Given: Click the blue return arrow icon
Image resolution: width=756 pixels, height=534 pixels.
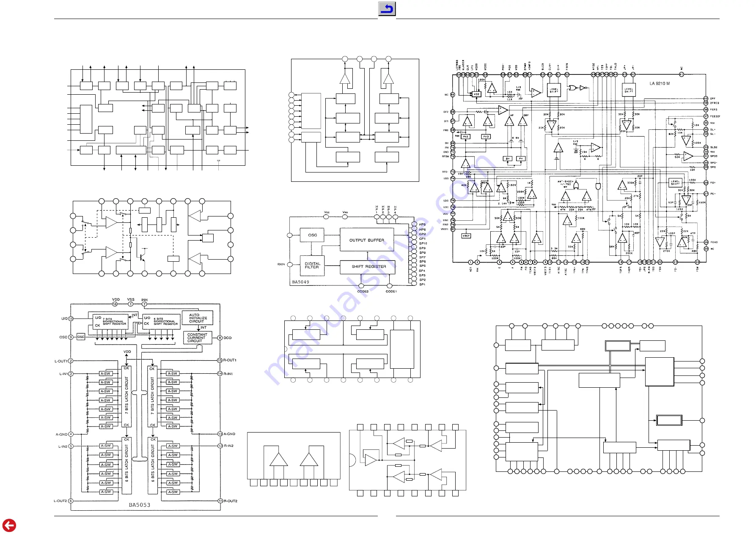Looking at the screenshot, I should pyautogui.click(x=387, y=8).
